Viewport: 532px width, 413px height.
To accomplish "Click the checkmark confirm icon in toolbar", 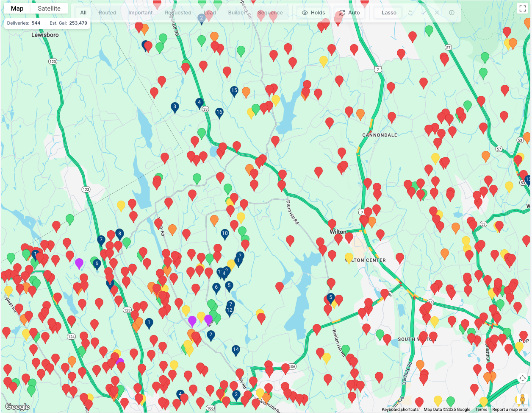I will [423, 13].
